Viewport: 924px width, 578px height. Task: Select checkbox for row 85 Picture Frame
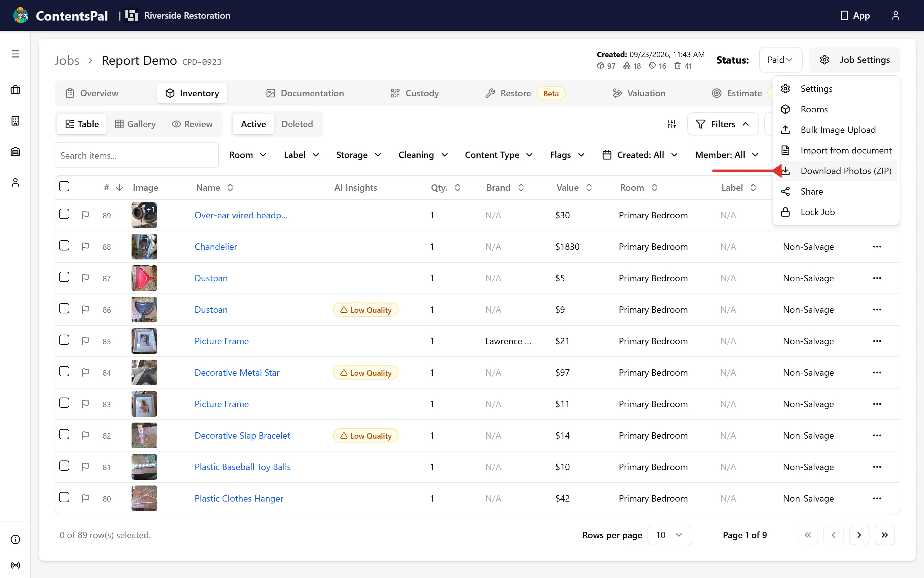pos(64,340)
